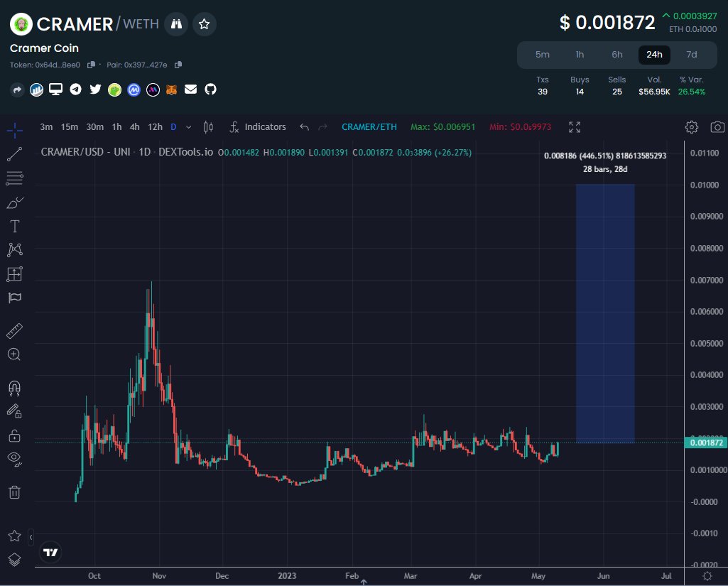Image resolution: width=728 pixels, height=586 pixels.
Task: Switch chart to 15m interval
Action: coord(69,126)
